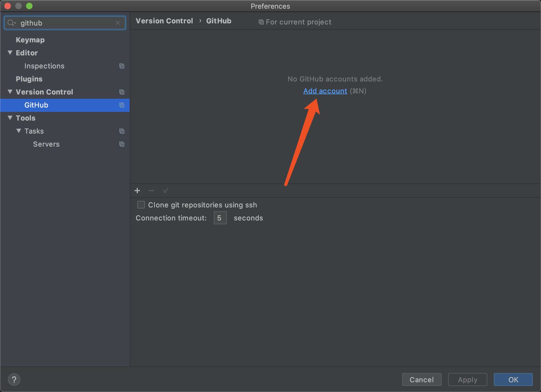
Task: Click the minus remove account icon
Action: pyautogui.click(x=151, y=191)
